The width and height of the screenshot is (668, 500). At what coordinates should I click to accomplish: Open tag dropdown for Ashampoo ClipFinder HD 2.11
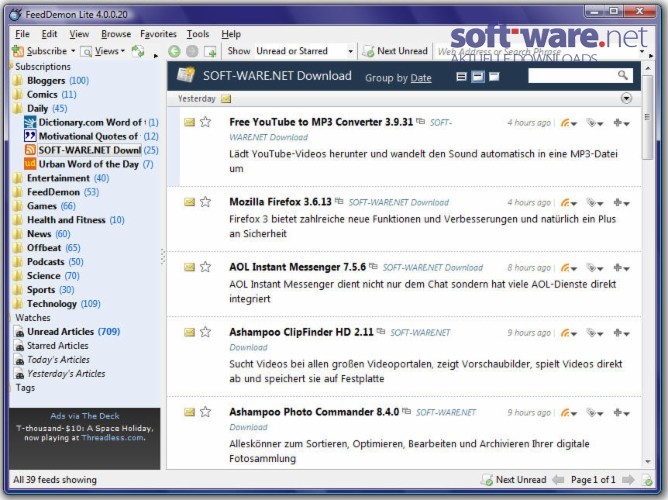point(595,333)
